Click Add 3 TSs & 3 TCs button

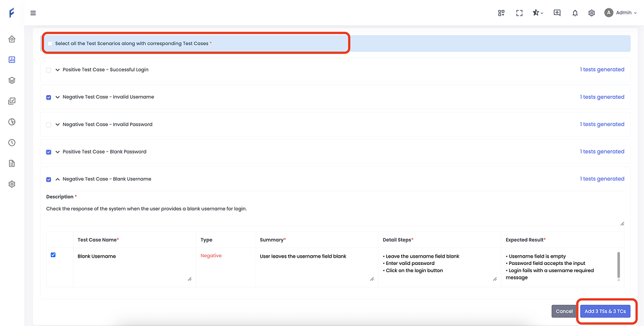point(605,312)
